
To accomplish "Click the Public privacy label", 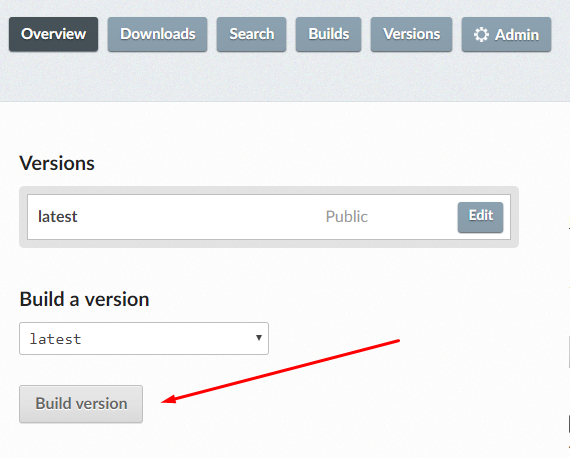I will [346, 217].
